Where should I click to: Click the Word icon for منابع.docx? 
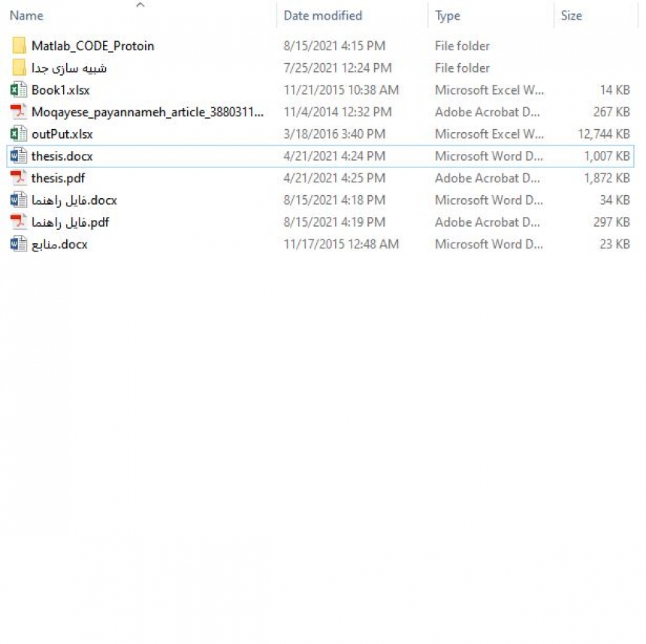click(x=19, y=244)
